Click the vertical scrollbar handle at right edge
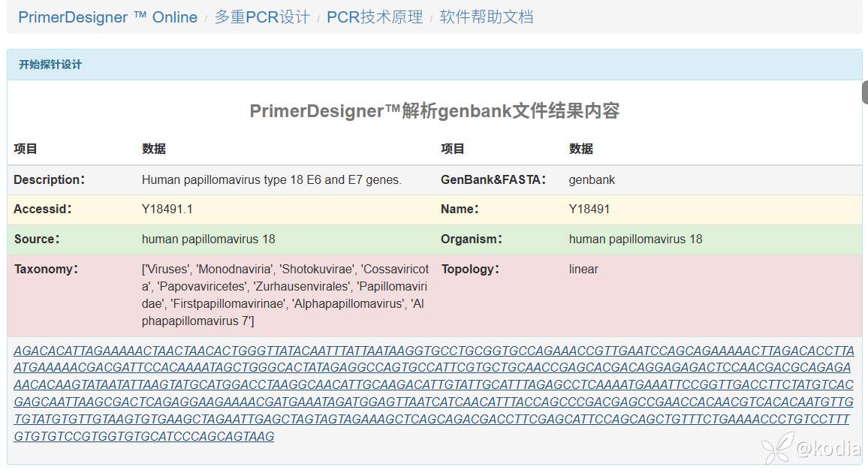This screenshot has width=868, height=473. pos(864,92)
